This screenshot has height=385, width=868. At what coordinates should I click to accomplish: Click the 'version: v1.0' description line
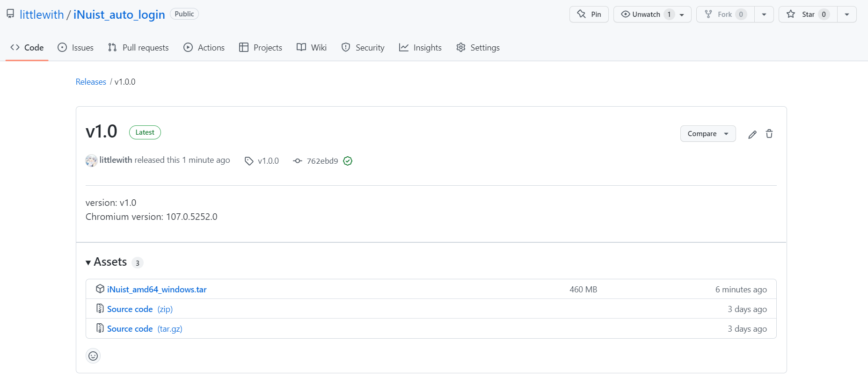point(111,203)
